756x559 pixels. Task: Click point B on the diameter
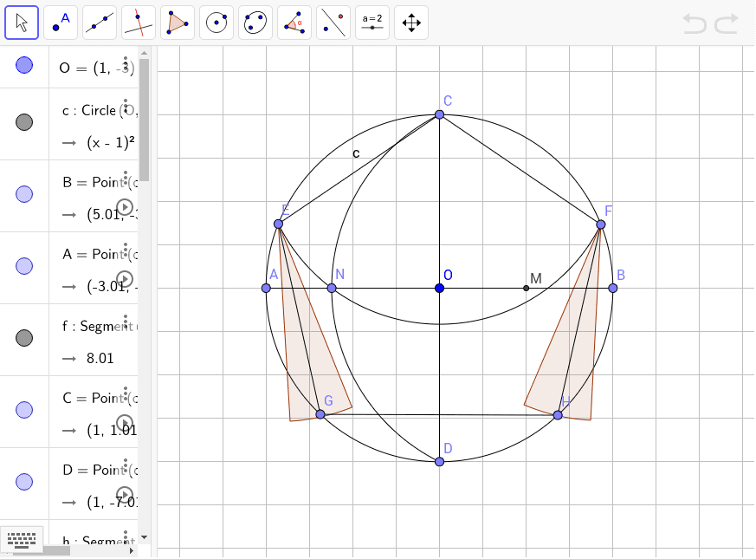[x=613, y=289]
